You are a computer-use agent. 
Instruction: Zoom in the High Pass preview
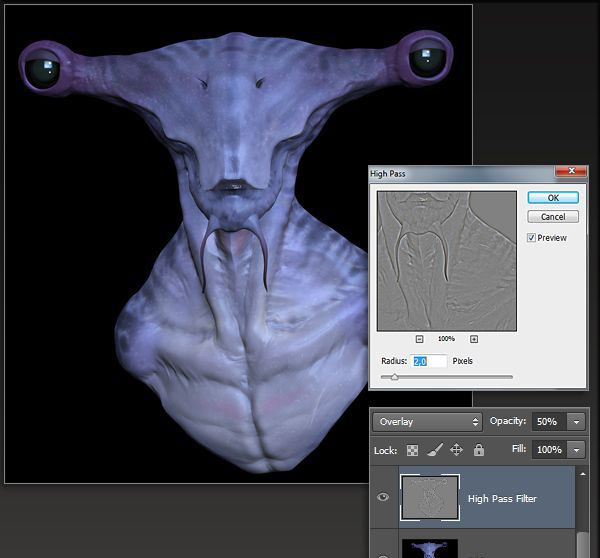[x=474, y=339]
